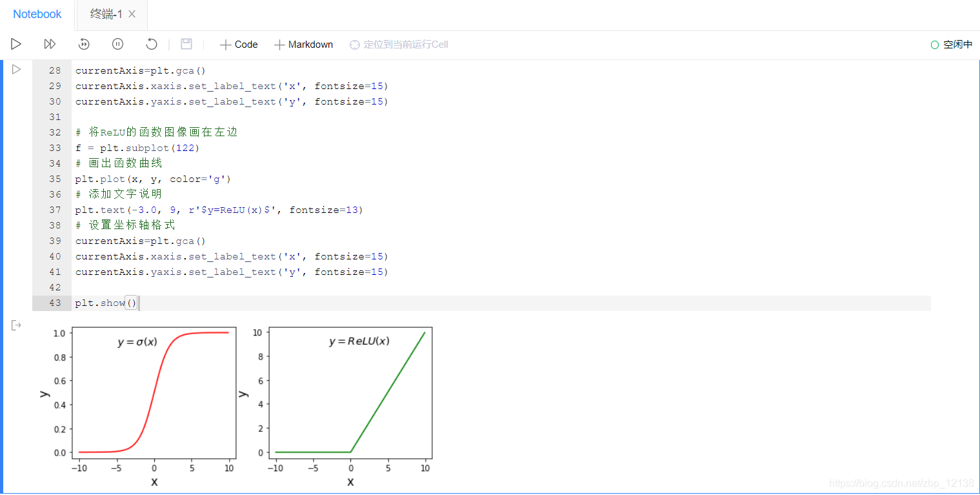This screenshot has height=495, width=980.
Task: Click the code line f = plt.subplot(122)
Action: point(137,148)
